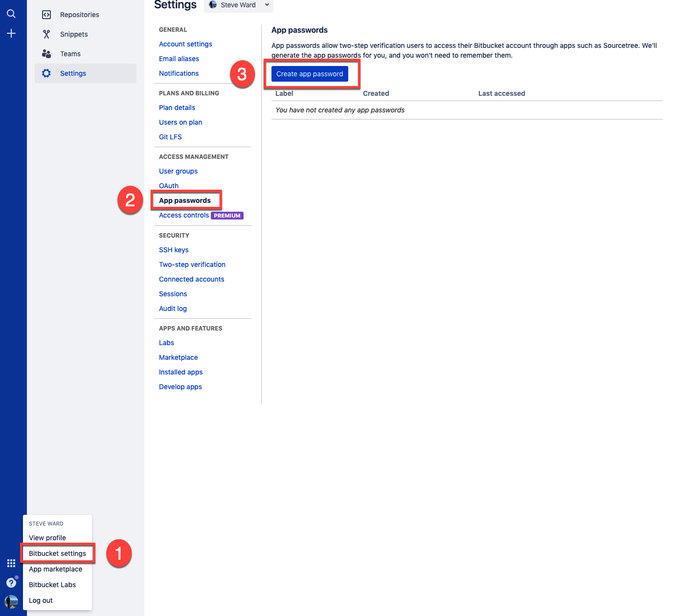Viewport: 696px width, 616px height.
Task: Click the plus create icon
Action: click(11, 33)
